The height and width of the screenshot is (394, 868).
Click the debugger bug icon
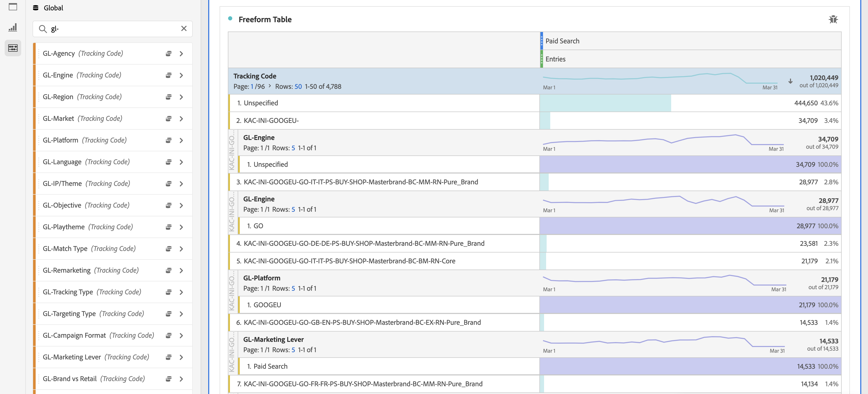[833, 20]
